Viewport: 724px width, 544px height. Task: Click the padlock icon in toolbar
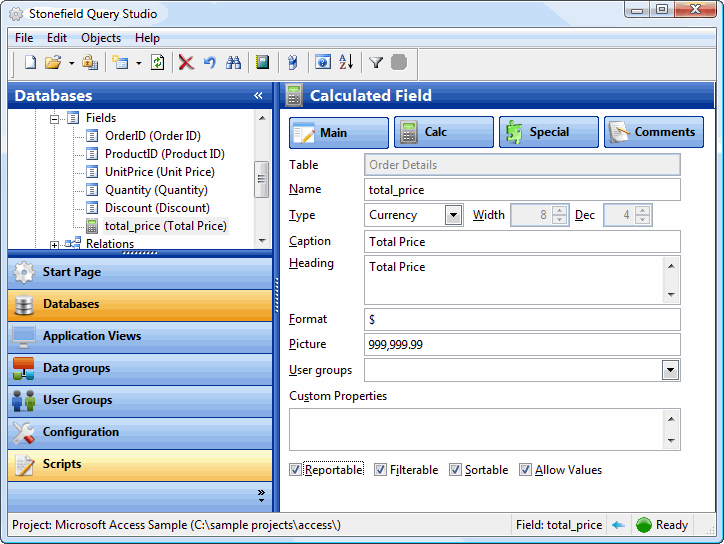click(89, 63)
